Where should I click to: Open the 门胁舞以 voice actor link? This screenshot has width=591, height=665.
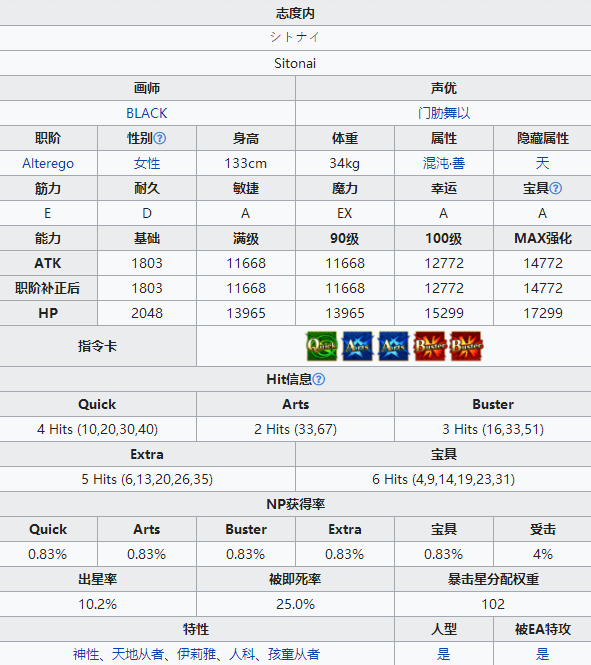point(443,113)
